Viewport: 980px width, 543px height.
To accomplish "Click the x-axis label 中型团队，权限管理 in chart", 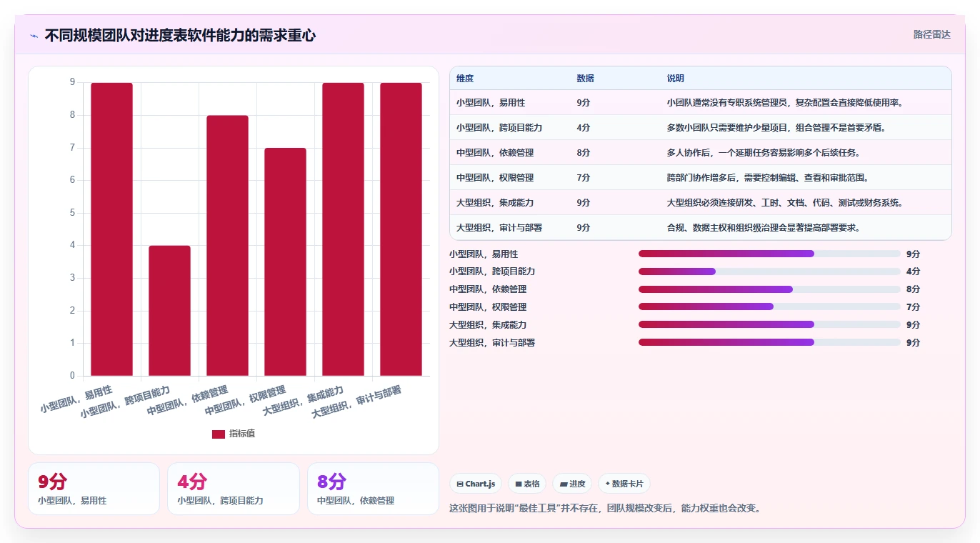I will (x=245, y=401).
